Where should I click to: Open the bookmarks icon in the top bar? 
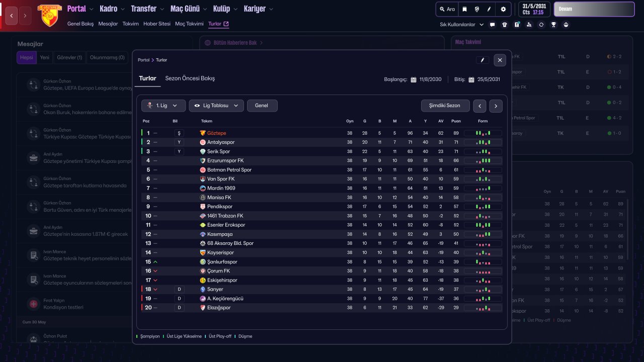[464, 9]
